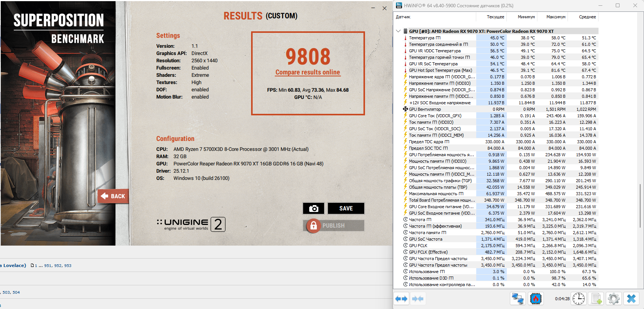This screenshot has width=644, height=309.
Task: Click the shrink columns arrows in HWiNFO
Action: pos(418,299)
